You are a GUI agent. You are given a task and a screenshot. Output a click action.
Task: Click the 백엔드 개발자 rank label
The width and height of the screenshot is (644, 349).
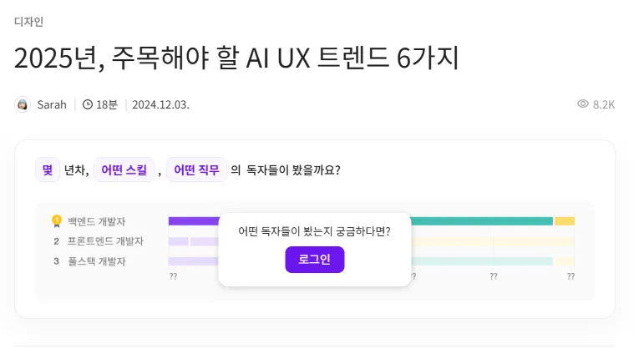[x=97, y=221]
